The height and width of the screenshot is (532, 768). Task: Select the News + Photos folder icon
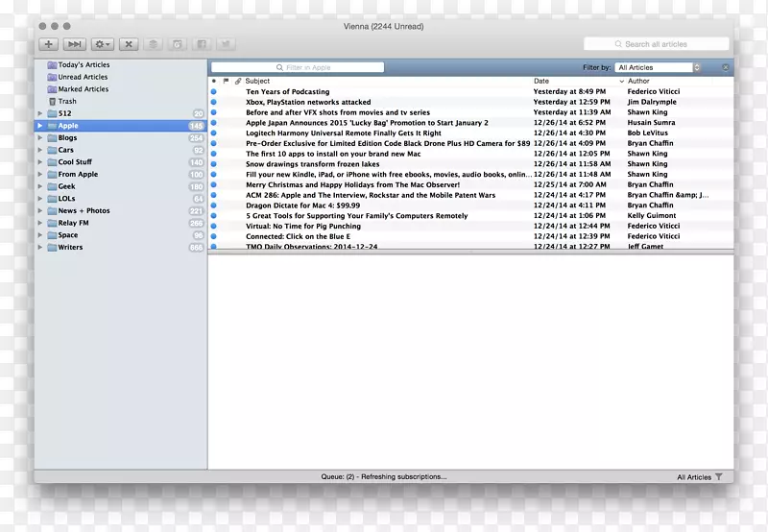[x=52, y=211]
